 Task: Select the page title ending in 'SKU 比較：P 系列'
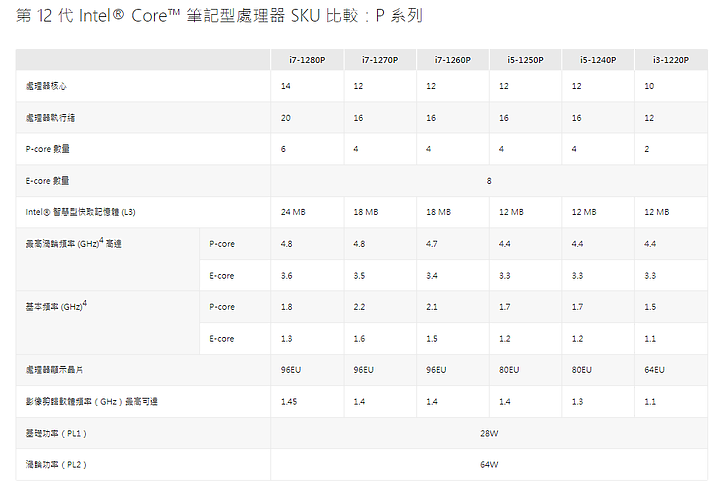tap(219, 16)
